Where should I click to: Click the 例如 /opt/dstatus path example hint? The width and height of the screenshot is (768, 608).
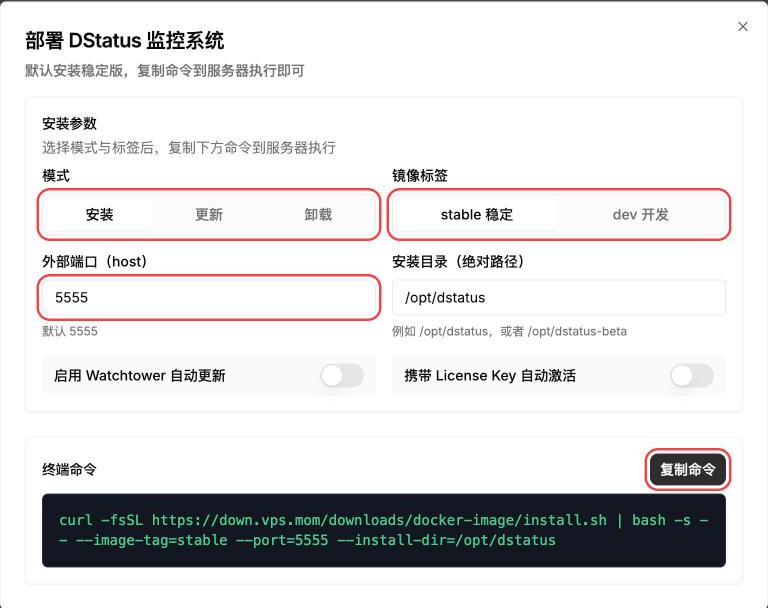tap(509, 331)
